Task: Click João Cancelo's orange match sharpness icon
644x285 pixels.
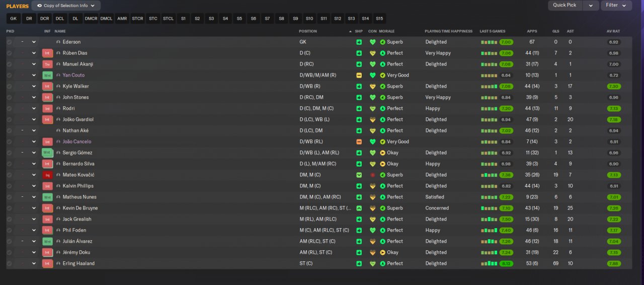Action: point(359,141)
